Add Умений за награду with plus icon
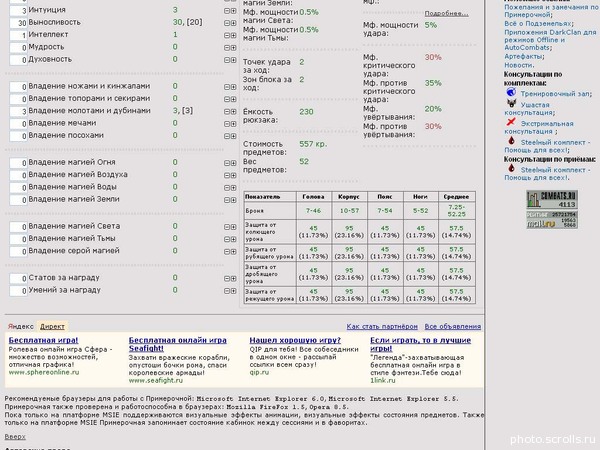The image size is (600, 450). (233, 291)
